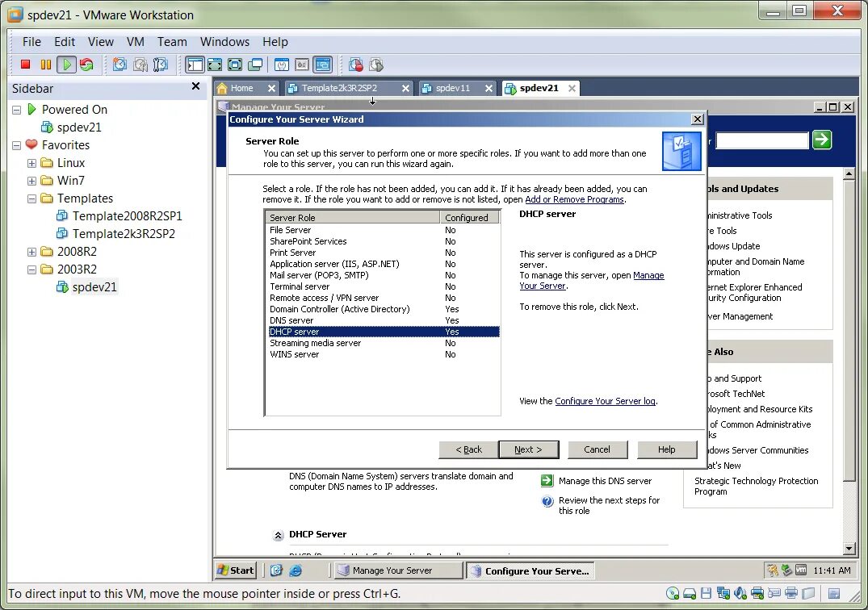Click the yellow Suspend VM toolbar icon
Image resolution: width=868 pixels, height=610 pixels.
click(46, 65)
